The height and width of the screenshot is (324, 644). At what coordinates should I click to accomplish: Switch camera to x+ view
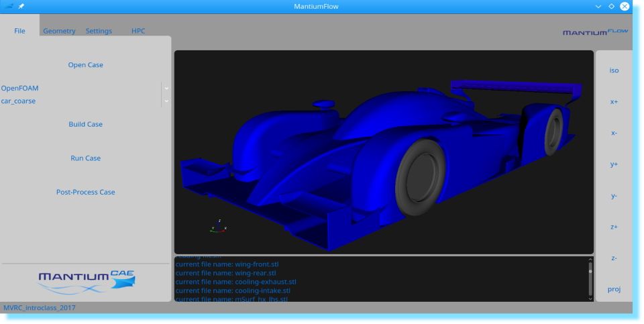614,102
